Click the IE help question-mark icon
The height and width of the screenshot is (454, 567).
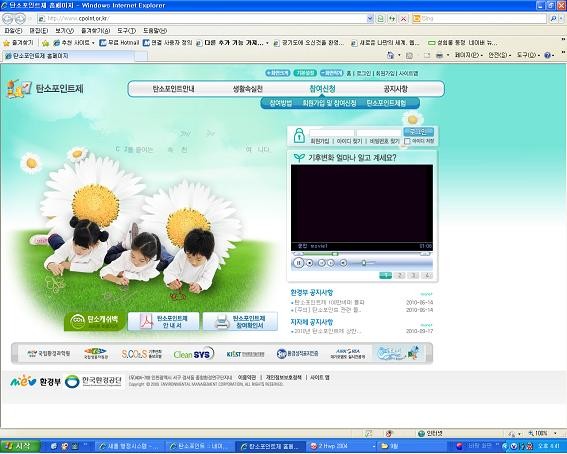[547, 55]
